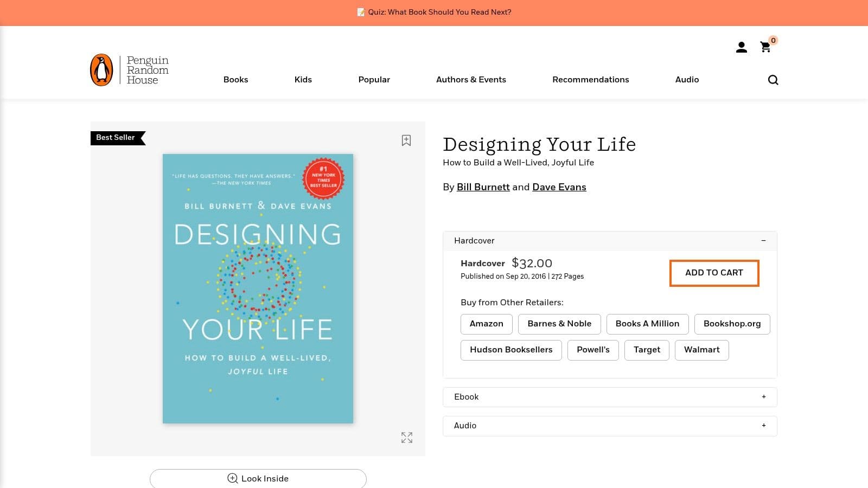The width and height of the screenshot is (868, 488).
Task: Click the $32.00 price text
Action: click(532, 264)
